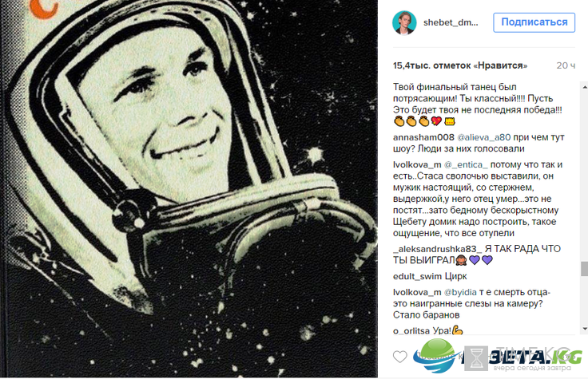Open the @_entica_ mention link
This screenshot has width=588, height=379.
pyautogui.click(x=466, y=165)
